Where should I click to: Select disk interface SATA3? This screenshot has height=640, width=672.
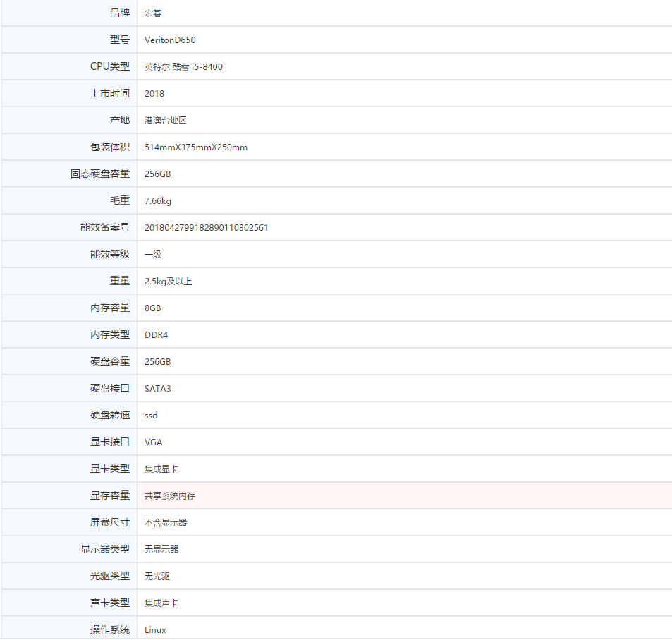point(158,389)
